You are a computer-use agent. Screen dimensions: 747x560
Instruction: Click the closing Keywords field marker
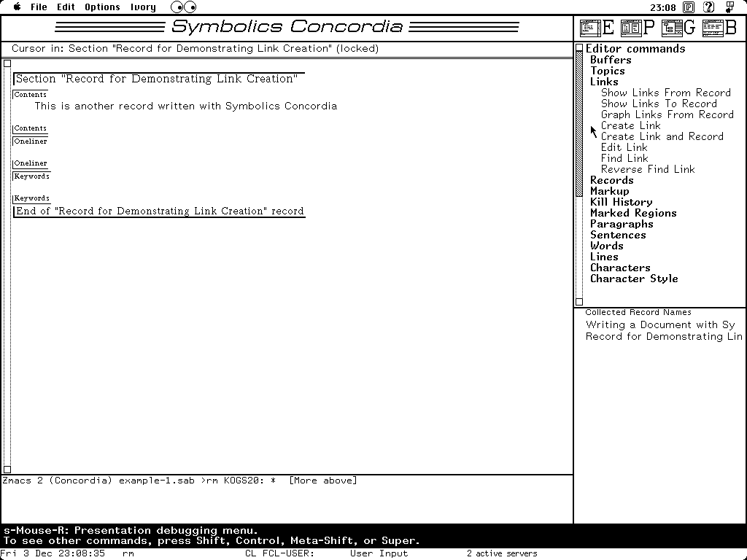point(31,198)
